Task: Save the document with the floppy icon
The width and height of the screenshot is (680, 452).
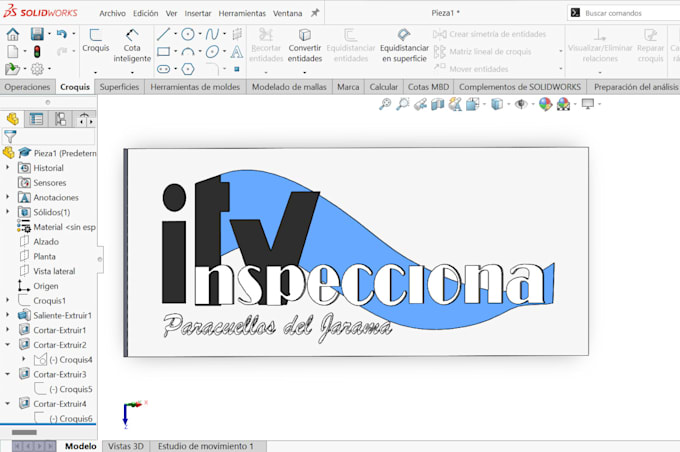Action: (37, 34)
